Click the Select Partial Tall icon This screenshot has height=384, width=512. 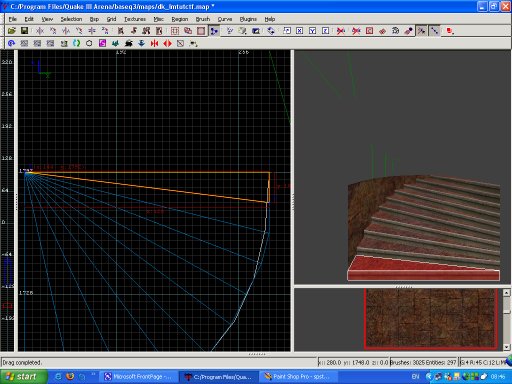(146, 31)
